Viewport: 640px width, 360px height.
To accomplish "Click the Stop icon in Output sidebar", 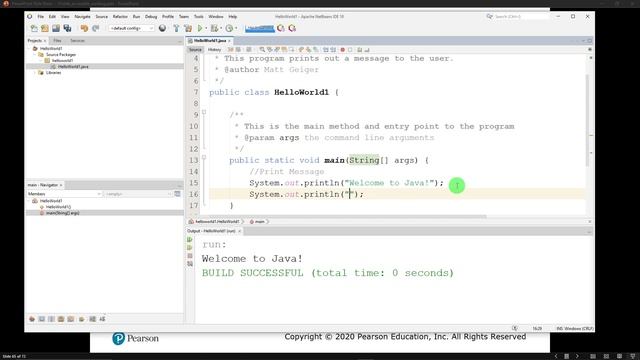I will (190, 256).
